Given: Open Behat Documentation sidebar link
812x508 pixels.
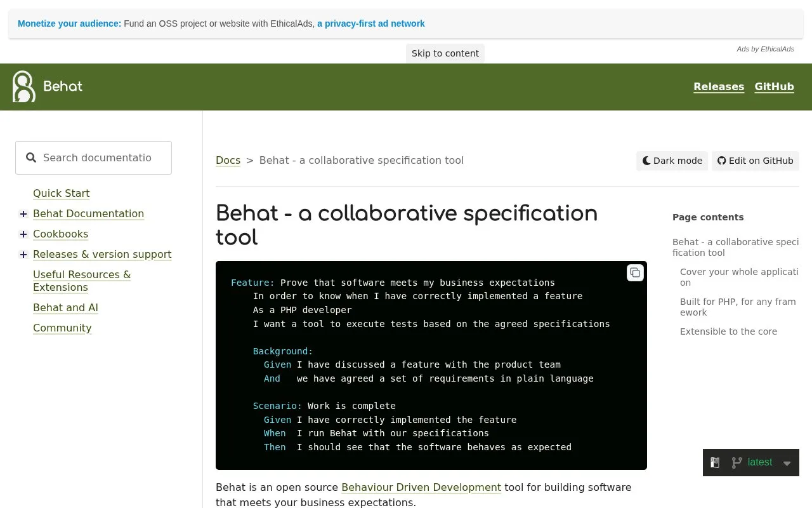Looking at the screenshot, I should [88, 213].
